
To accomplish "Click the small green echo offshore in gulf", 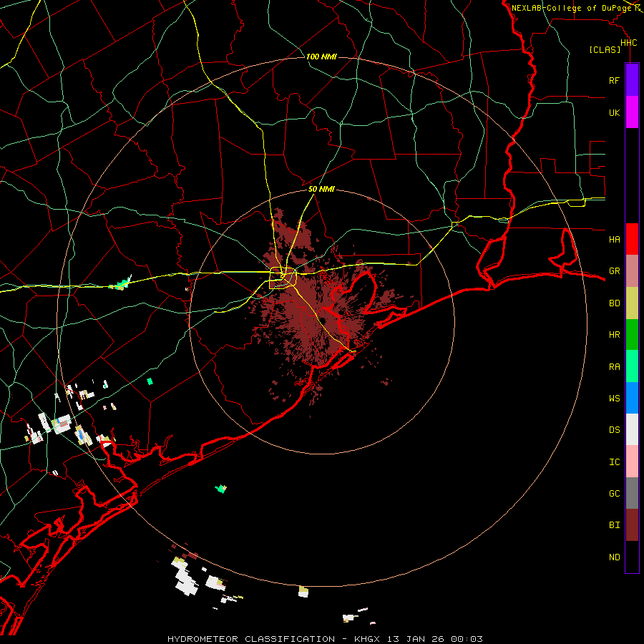I will coord(221,489).
